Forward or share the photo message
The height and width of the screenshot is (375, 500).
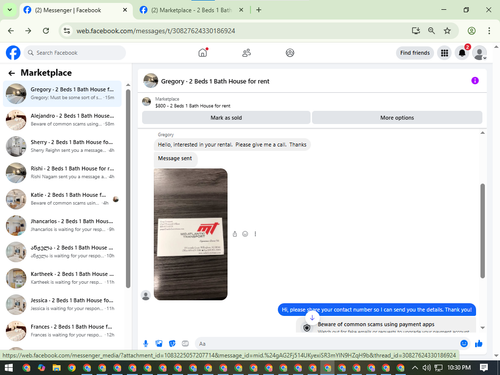pyautogui.click(x=235, y=234)
